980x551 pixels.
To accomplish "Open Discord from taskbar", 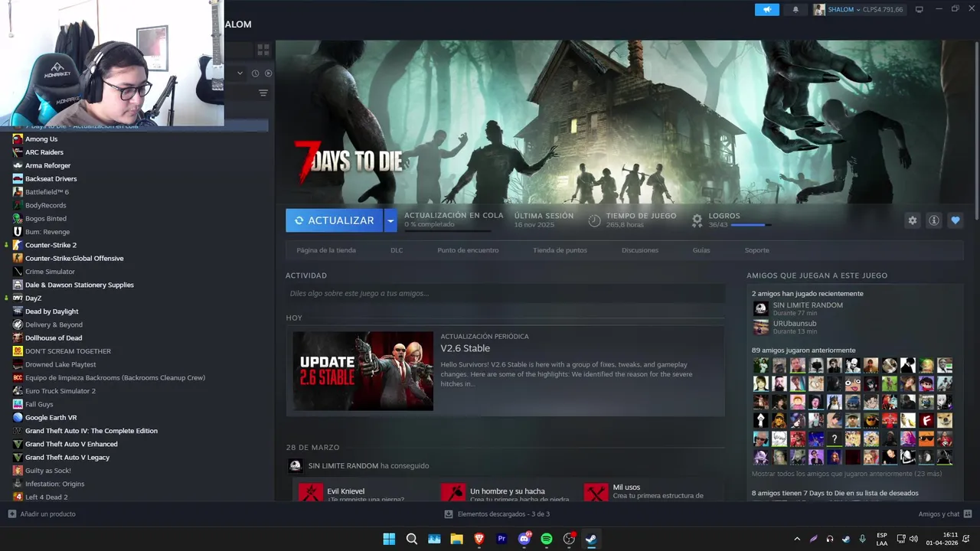I will pos(524,539).
